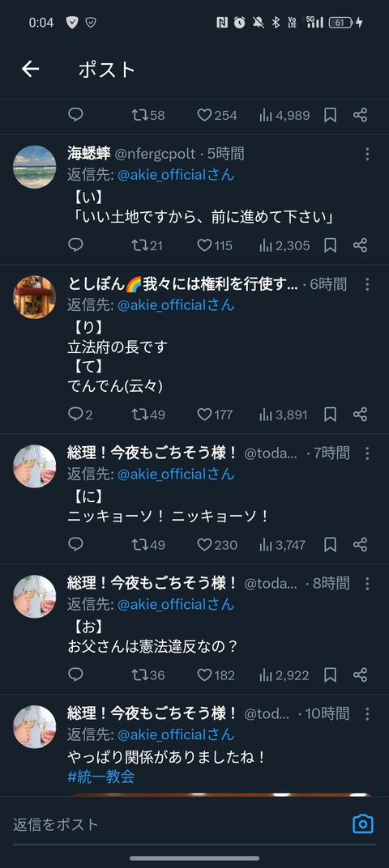
Task: Open としぽん's profile avatar
Action: tap(34, 297)
